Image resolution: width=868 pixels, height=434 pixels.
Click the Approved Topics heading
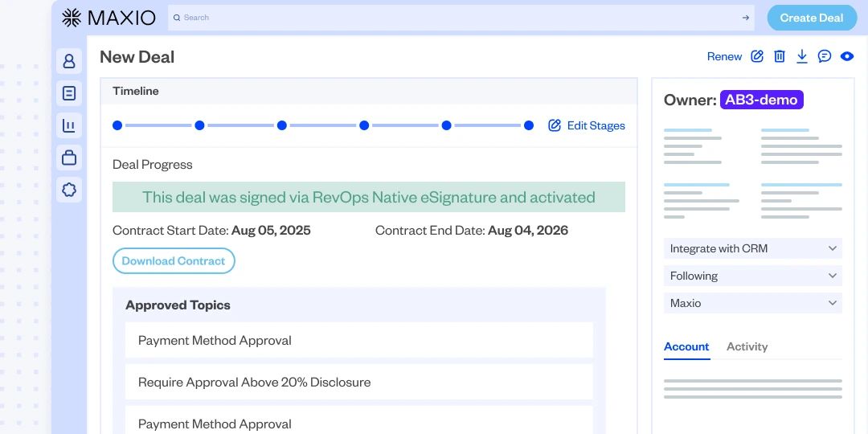point(178,305)
